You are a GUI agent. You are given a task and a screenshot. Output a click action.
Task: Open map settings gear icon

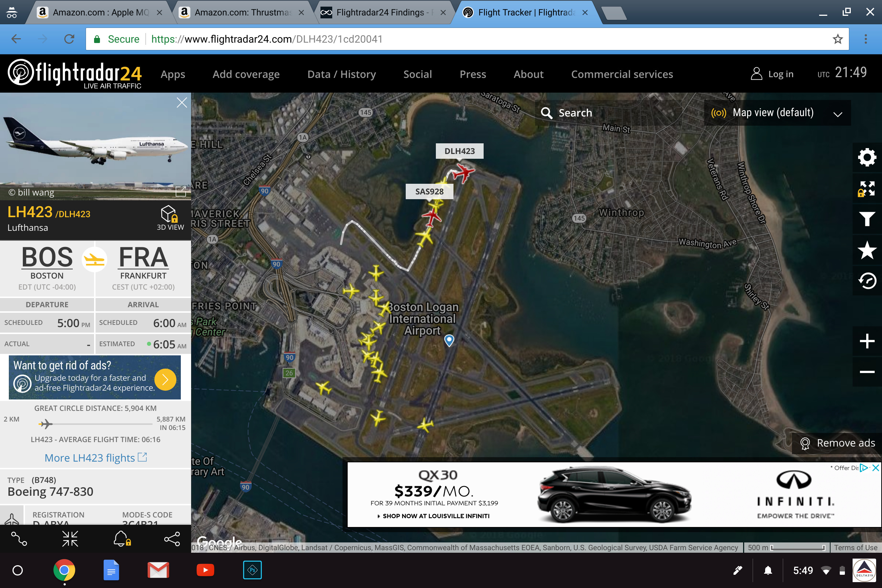click(x=867, y=158)
